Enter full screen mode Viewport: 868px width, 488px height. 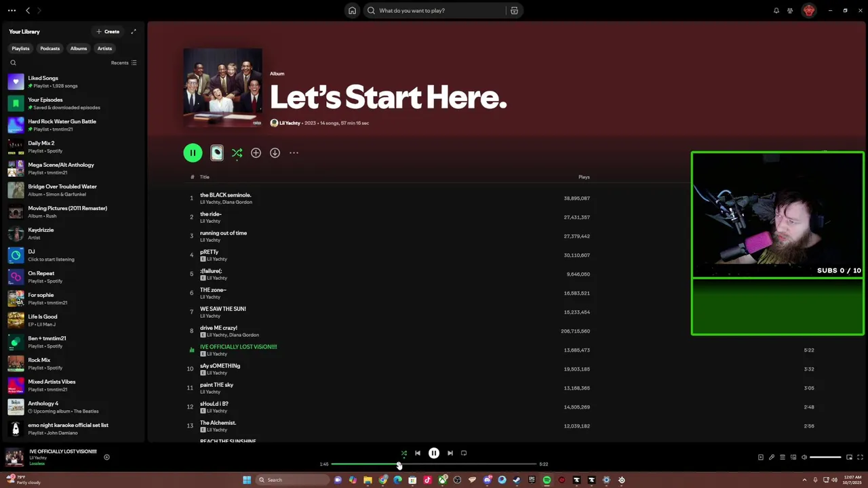pos(860,457)
